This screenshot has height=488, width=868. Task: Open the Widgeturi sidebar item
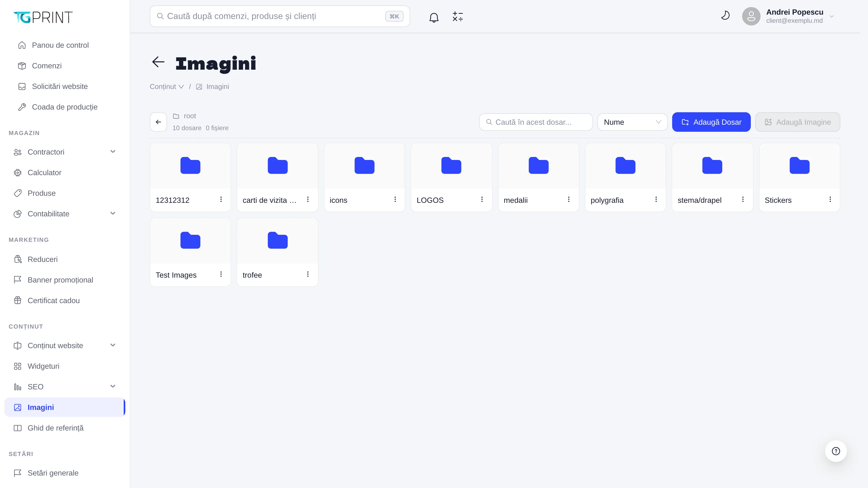coord(65,366)
